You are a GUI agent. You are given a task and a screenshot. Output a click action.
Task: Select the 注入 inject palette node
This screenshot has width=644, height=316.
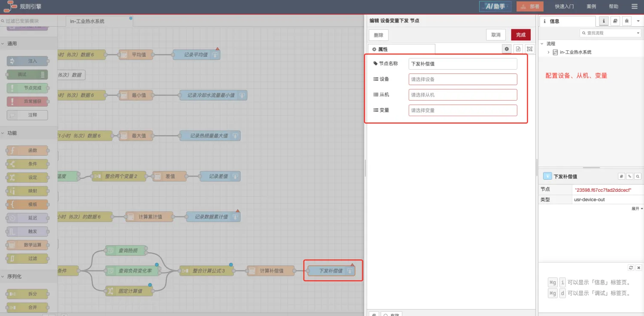pos(27,61)
